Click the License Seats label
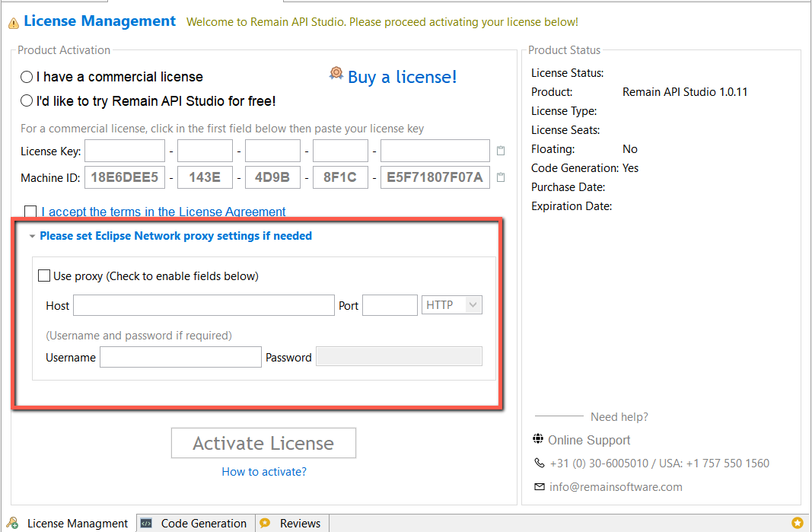812x532 pixels. (565, 130)
